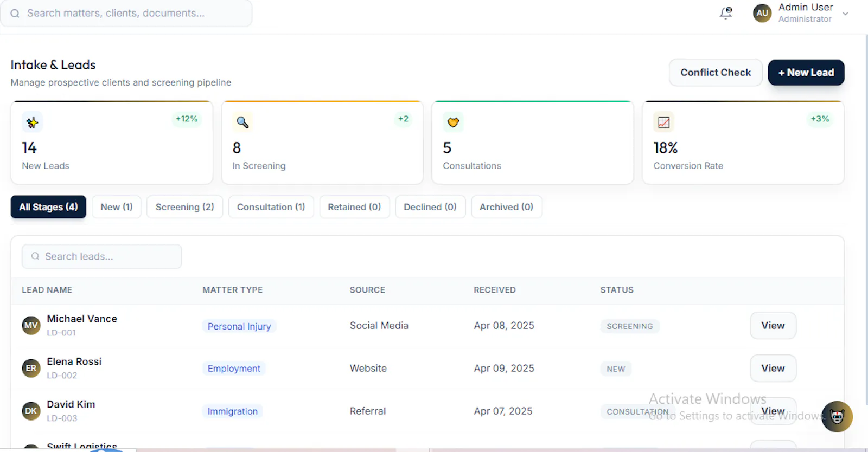Click lead ID LD-001

[x=61, y=333]
